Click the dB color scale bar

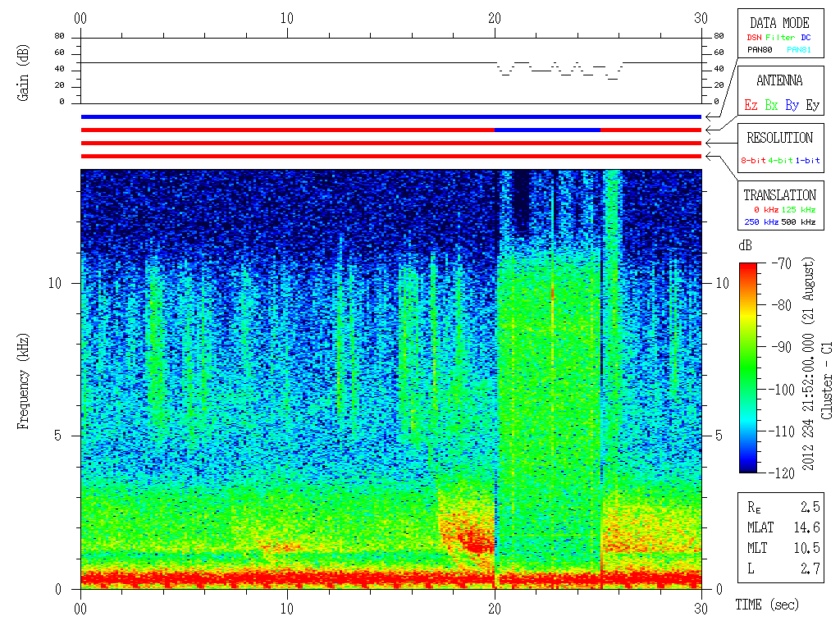pyautogui.click(x=748, y=367)
